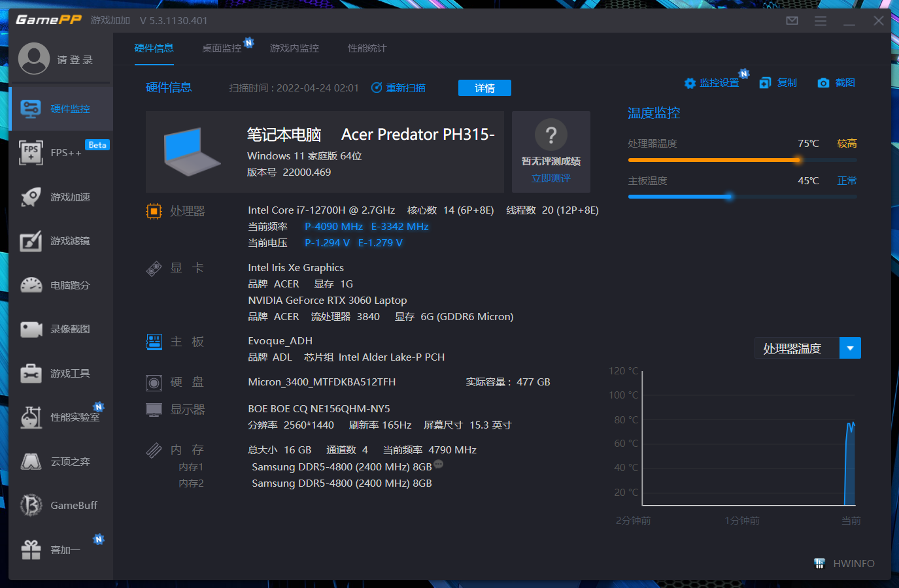Click 内存2 Samsung DDR5-4800 row
Screen dimensions: 899x588
[341, 483]
